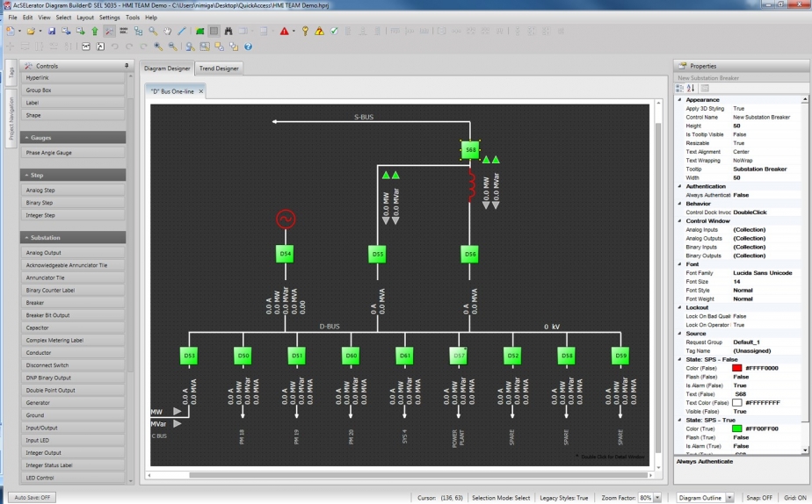Click the red Color (False) swatch
812x504 pixels.
pos(736,368)
